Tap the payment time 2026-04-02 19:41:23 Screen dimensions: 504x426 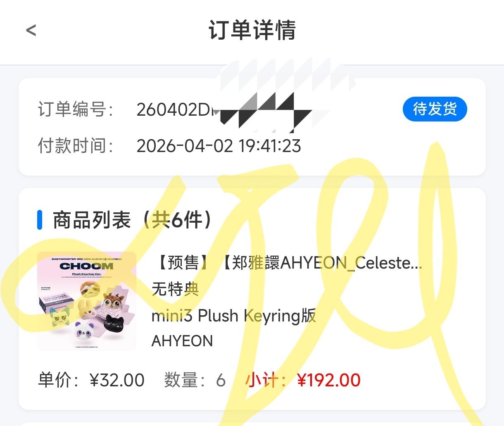[219, 146]
